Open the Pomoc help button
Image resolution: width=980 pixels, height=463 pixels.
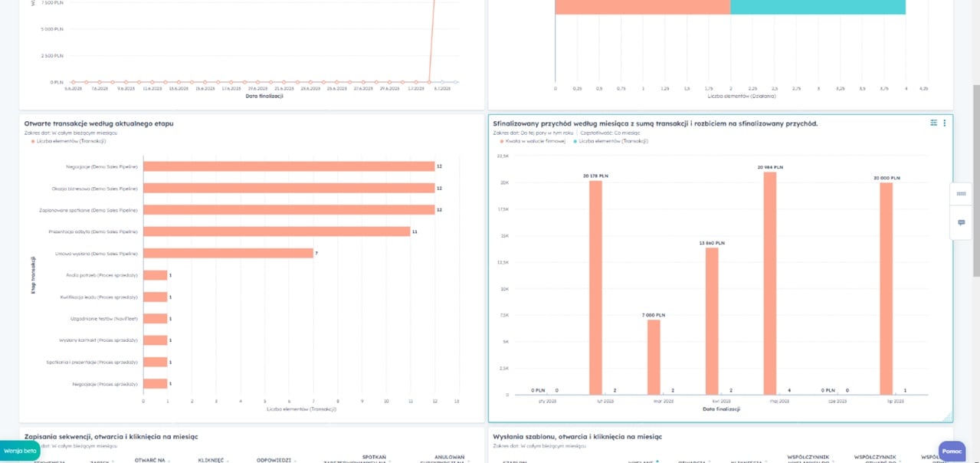[x=952, y=451]
